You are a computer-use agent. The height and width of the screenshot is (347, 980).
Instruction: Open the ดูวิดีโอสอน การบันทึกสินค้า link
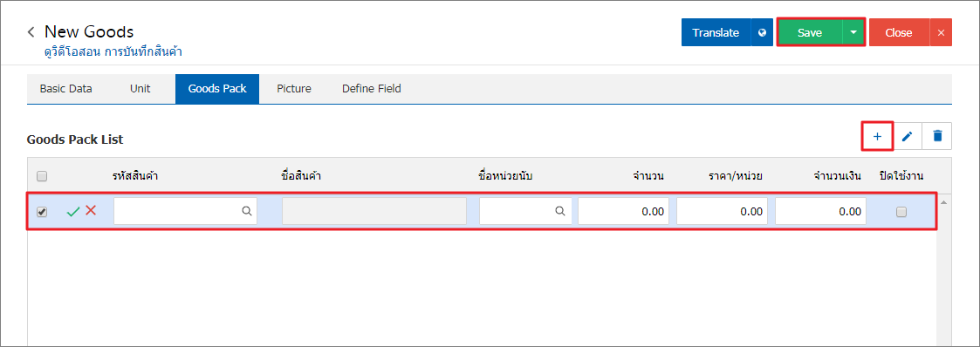pos(113,51)
